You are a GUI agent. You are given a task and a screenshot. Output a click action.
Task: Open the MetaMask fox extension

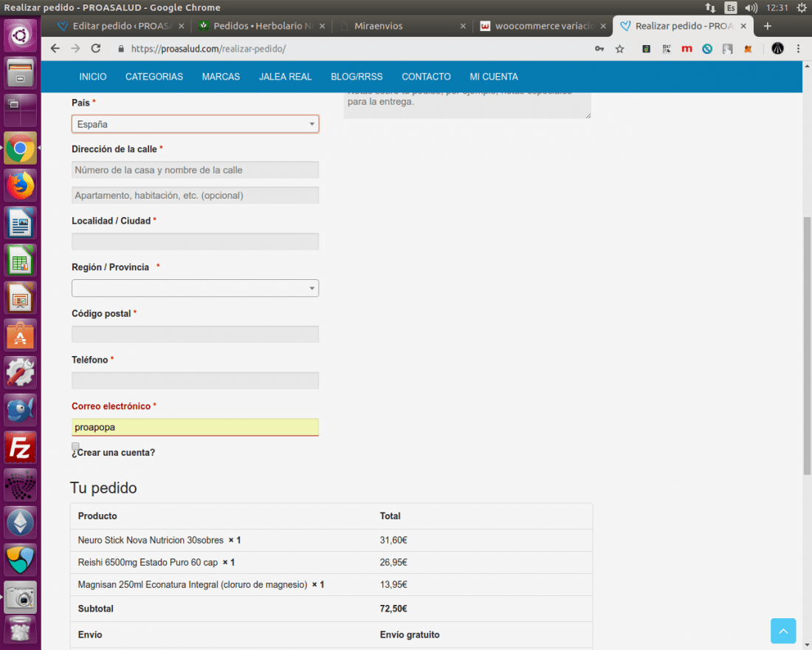[x=748, y=49]
